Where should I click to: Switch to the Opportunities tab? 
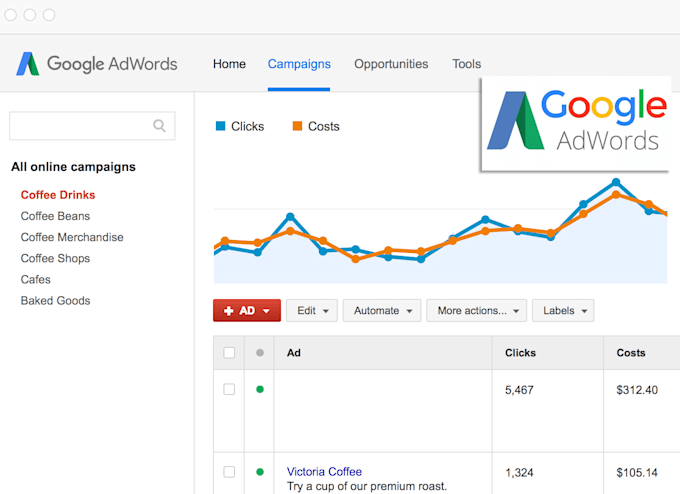391,64
